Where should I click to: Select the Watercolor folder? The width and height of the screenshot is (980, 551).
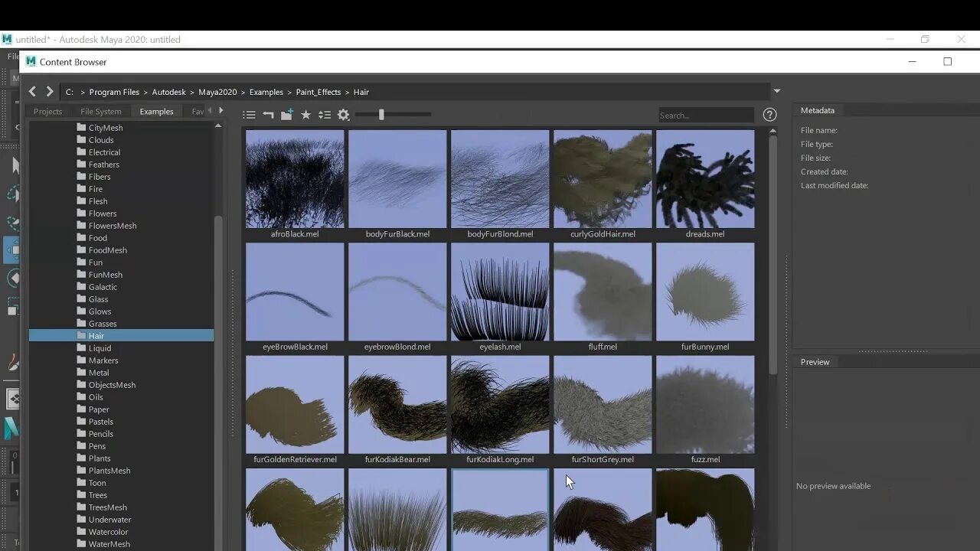click(x=108, y=532)
